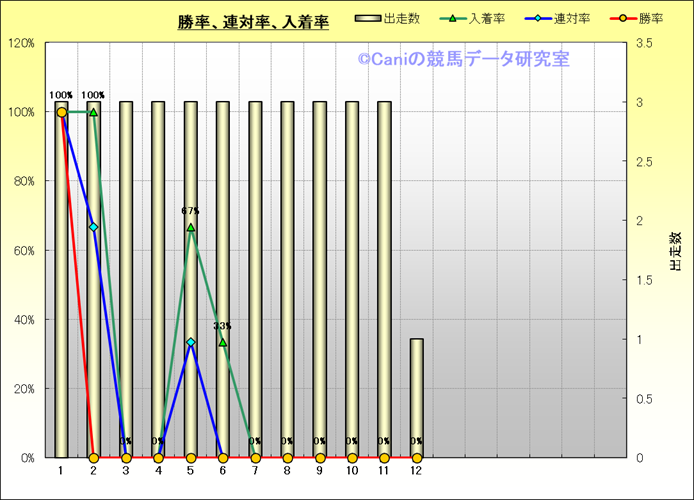The width and height of the screenshot is (694, 500).
Task: Select the 67% data label above category 5
Action: (x=190, y=211)
